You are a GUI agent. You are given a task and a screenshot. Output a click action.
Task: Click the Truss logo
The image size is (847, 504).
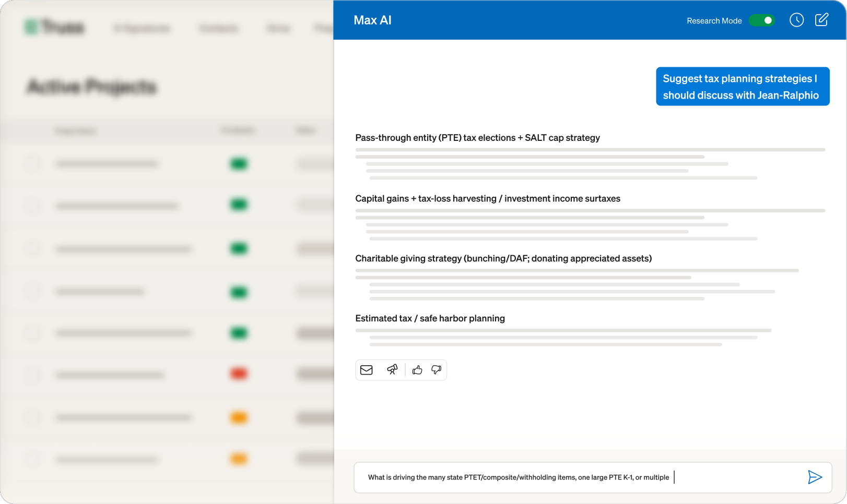[54, 27]
